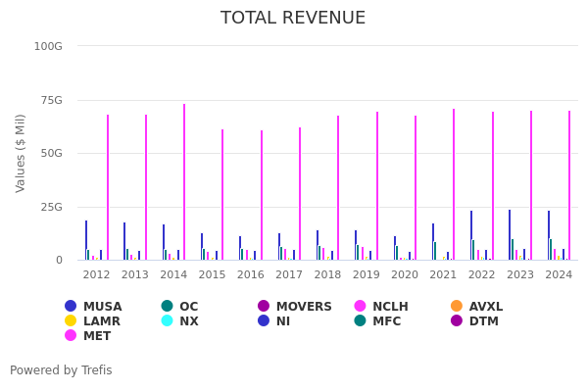Screen dimensions: 588x392
Task: Click the NCLH legend marker
Action: (361, 307)
